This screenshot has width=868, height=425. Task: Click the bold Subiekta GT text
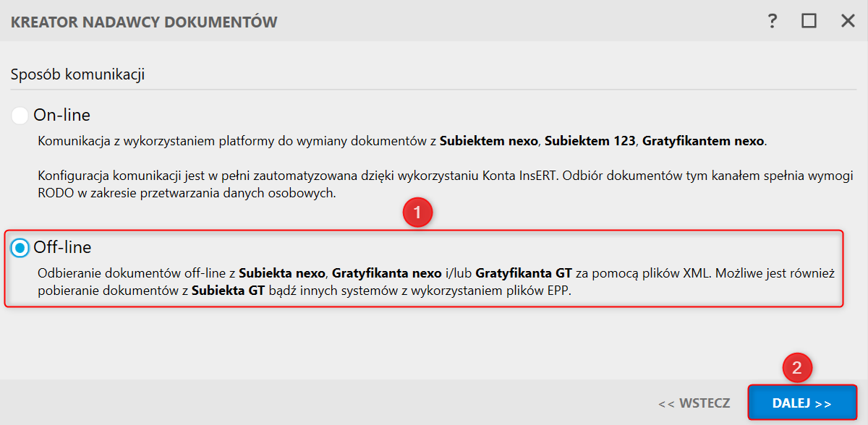227,291
